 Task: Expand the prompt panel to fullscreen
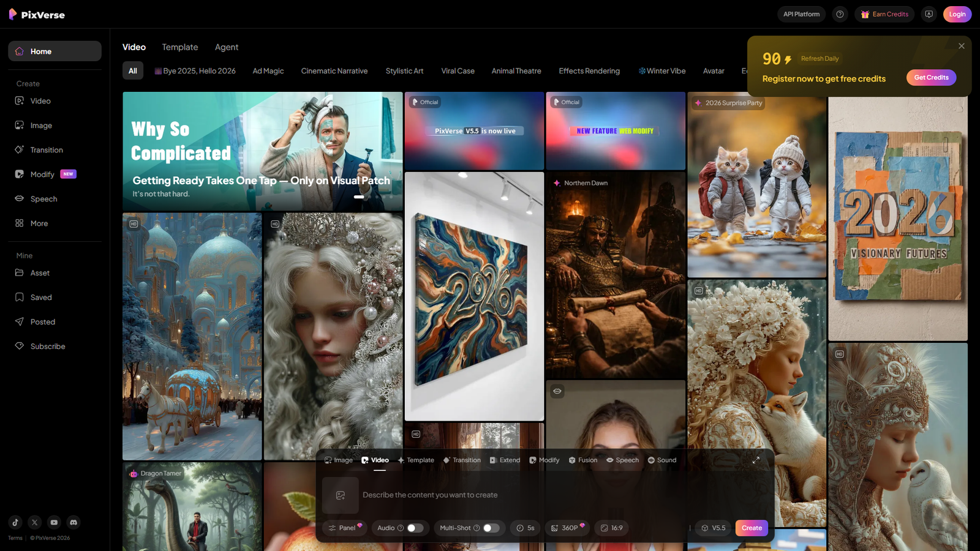(x=756, y=460)
